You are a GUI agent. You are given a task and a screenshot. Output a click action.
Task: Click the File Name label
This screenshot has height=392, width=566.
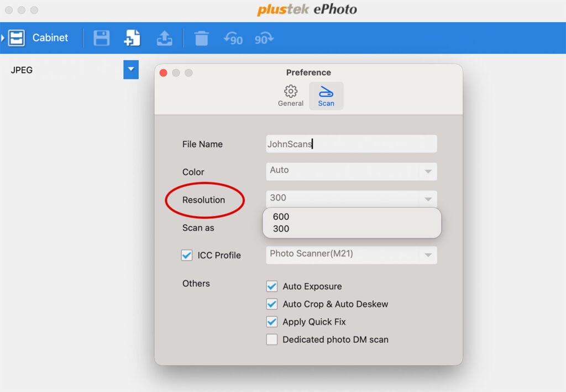pos(202,144)
